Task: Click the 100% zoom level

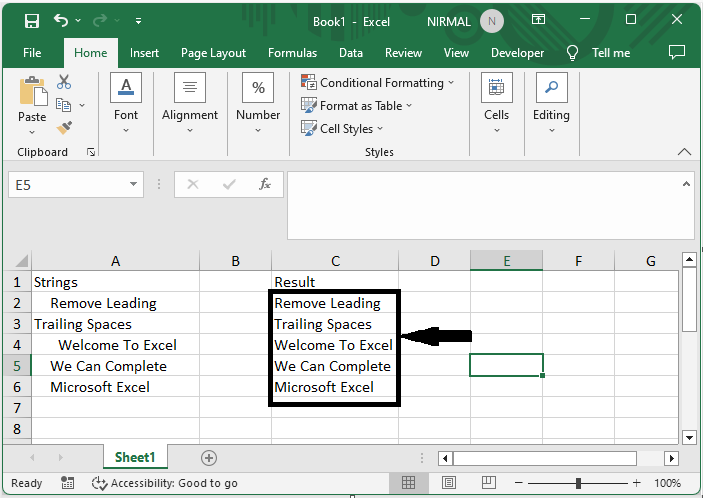Action: click(667, 483)
